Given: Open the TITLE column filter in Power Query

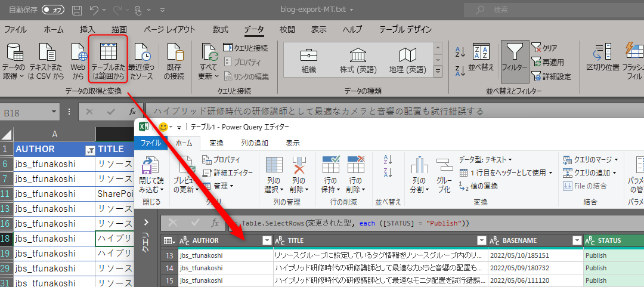Looking at the screenshot, I should [482, 240].
